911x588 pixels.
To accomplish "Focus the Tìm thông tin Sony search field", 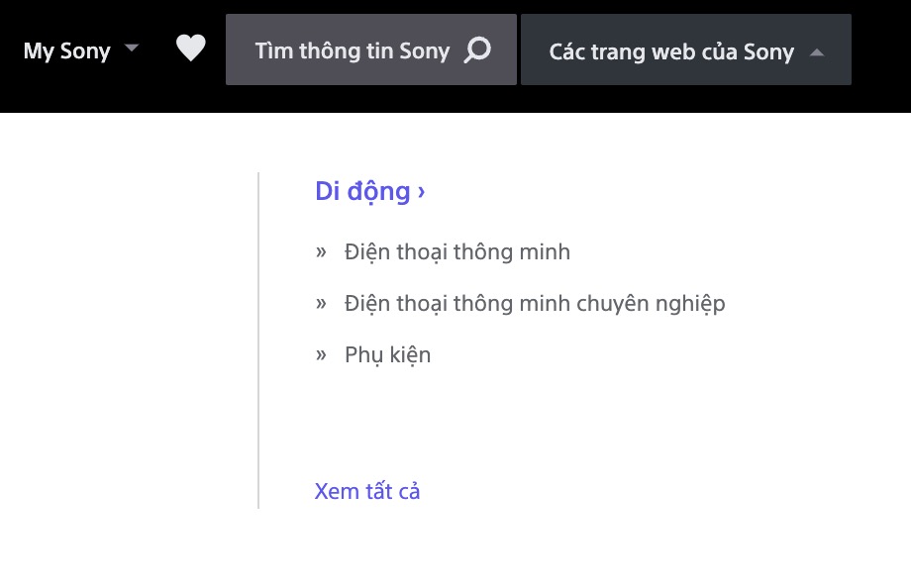I will pyautogui.click(x=352, y=50).
